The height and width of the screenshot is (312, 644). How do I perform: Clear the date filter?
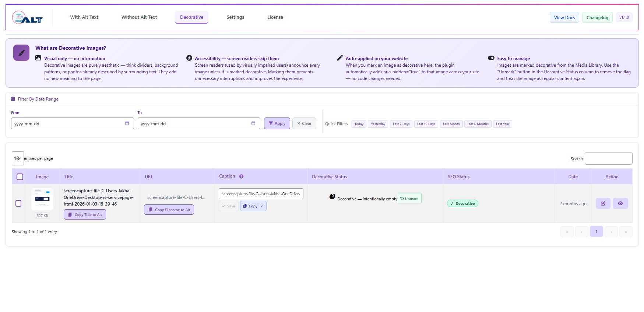point(304,123)
